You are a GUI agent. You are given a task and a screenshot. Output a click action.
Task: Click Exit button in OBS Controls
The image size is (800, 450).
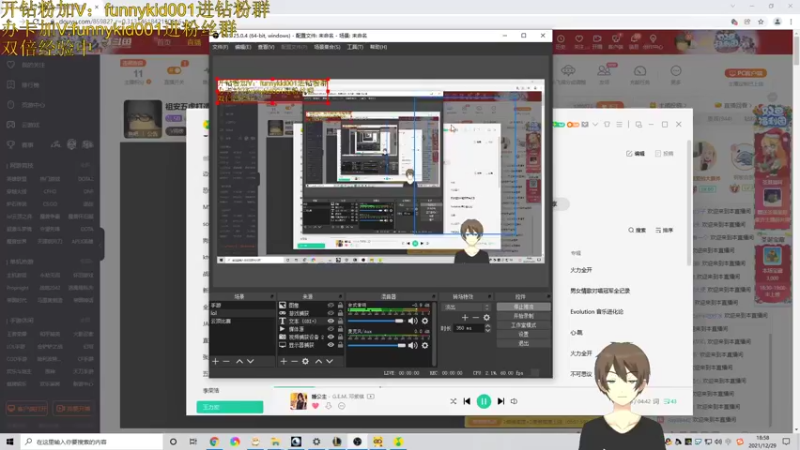[x=523, y=343]
